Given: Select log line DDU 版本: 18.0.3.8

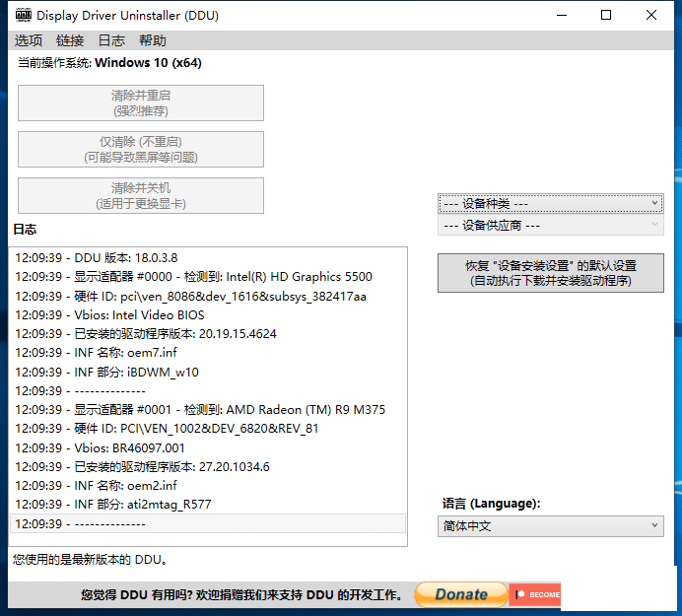Looking at the screenshot, I should [208, 258].
